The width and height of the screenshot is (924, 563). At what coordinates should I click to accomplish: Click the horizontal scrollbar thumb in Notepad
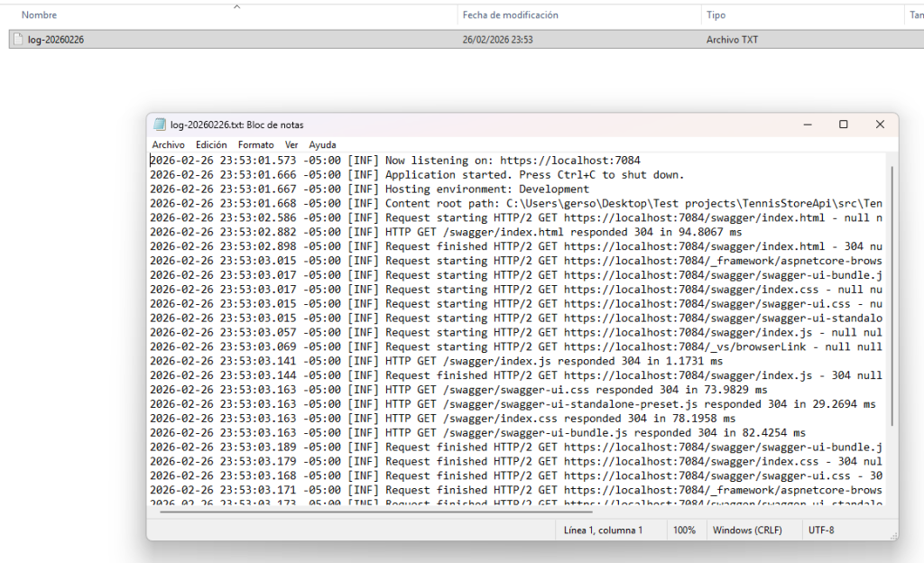pos(375,512)
